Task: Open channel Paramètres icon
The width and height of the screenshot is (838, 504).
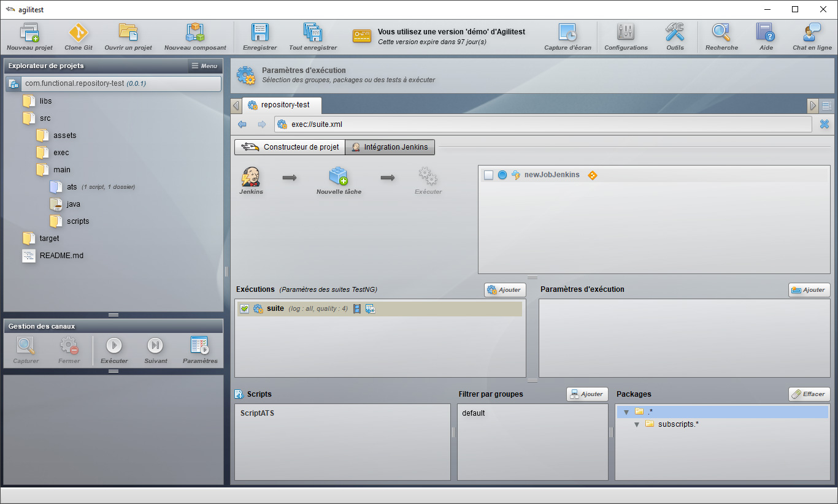Action: (200, 345)
